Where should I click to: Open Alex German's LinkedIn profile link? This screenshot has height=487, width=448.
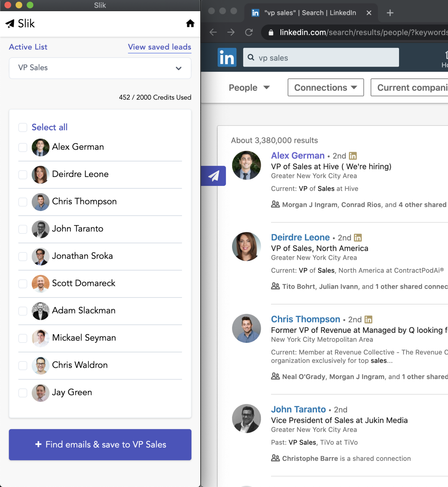(x=298, y=156)
